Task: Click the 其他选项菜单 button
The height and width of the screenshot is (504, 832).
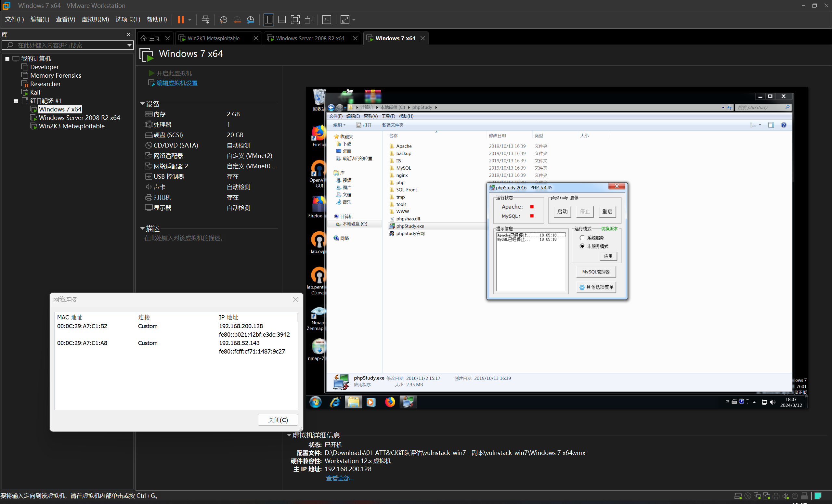Action: (x=596, y=287)
